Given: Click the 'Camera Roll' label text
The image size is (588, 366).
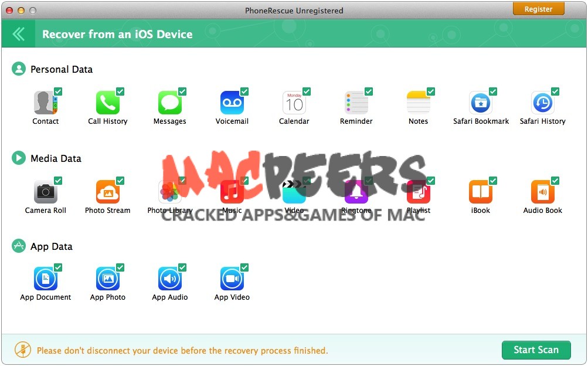Looking at the screenshot, I should [45, 211].
